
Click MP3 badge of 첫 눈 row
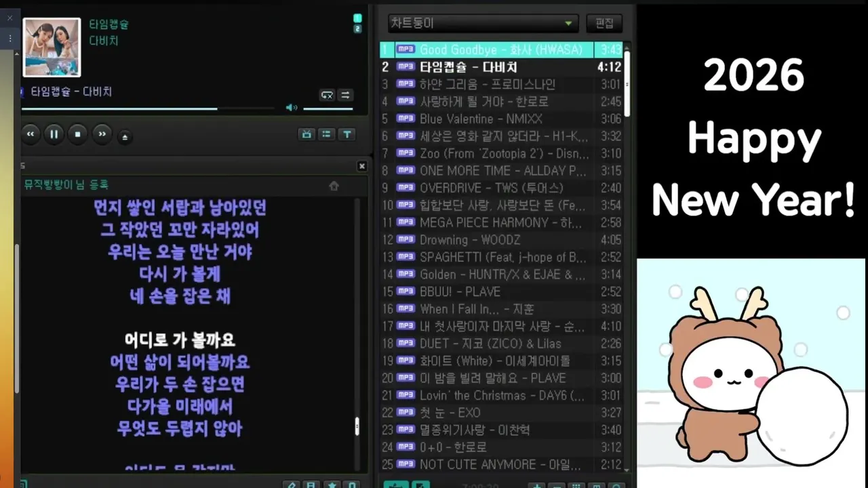point(406,412)
